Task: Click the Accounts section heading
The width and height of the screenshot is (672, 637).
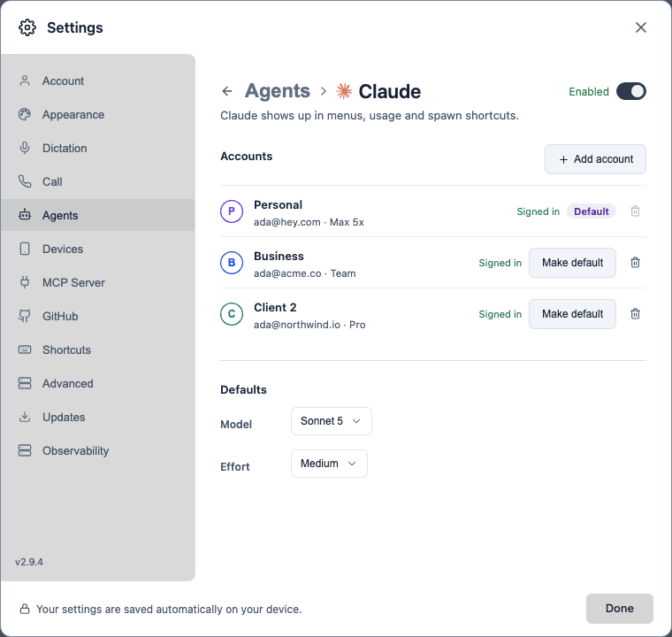Action: [246, 156]
